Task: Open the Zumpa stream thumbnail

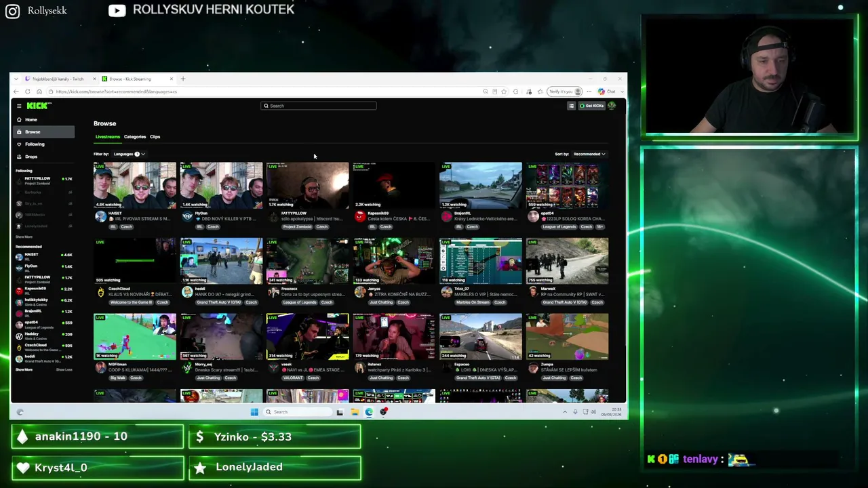Action: coord(567,337)
